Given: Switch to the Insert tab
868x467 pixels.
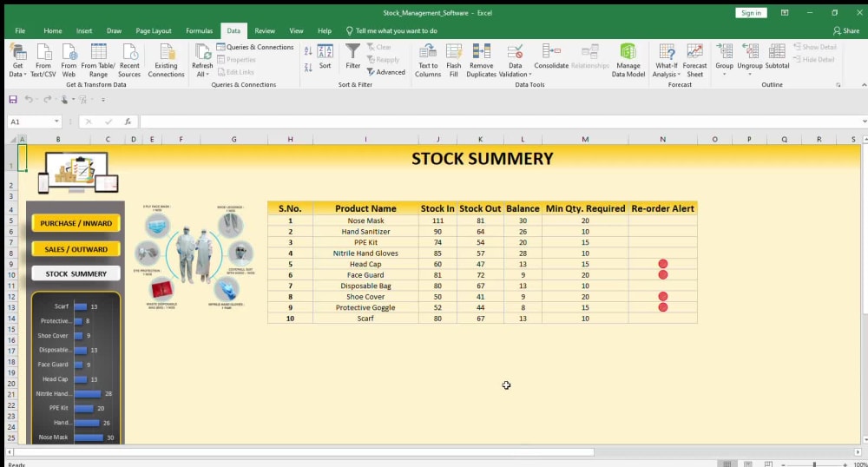Looking at the screenshot, I should [84, 31].
